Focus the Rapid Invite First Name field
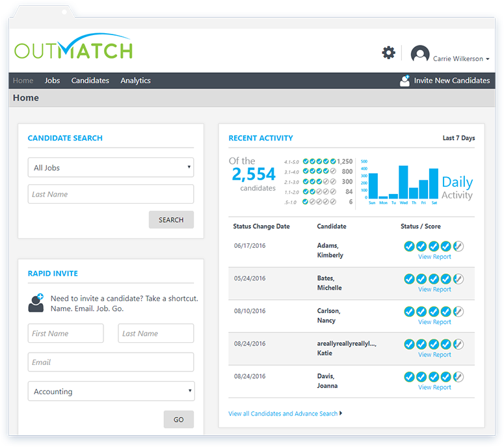Screen dimensions: 504x447 point(66,333)
